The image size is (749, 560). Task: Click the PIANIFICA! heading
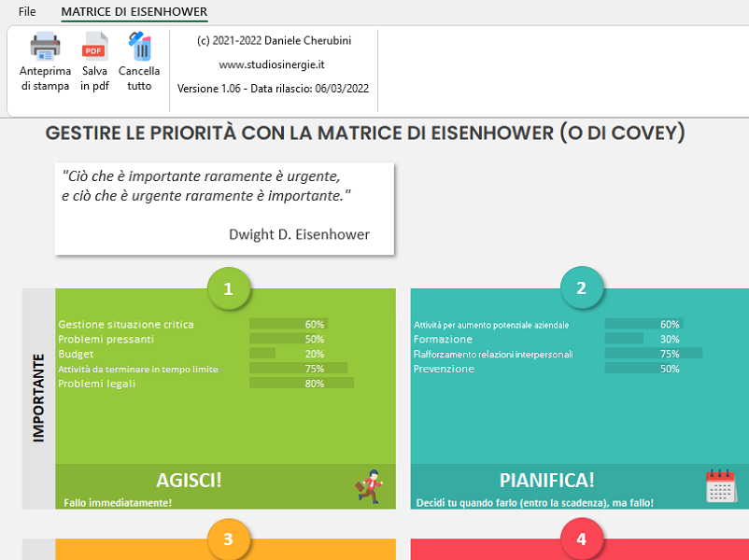tap(547, 481)
